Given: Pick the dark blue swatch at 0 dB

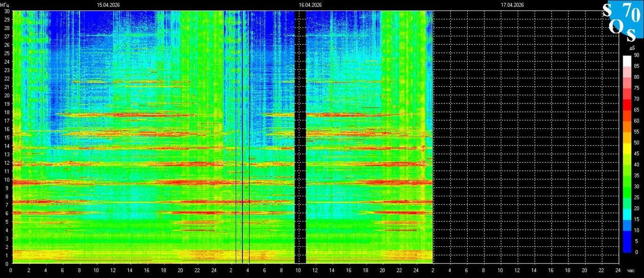Looking at the screenshot, I should point(627,249).
